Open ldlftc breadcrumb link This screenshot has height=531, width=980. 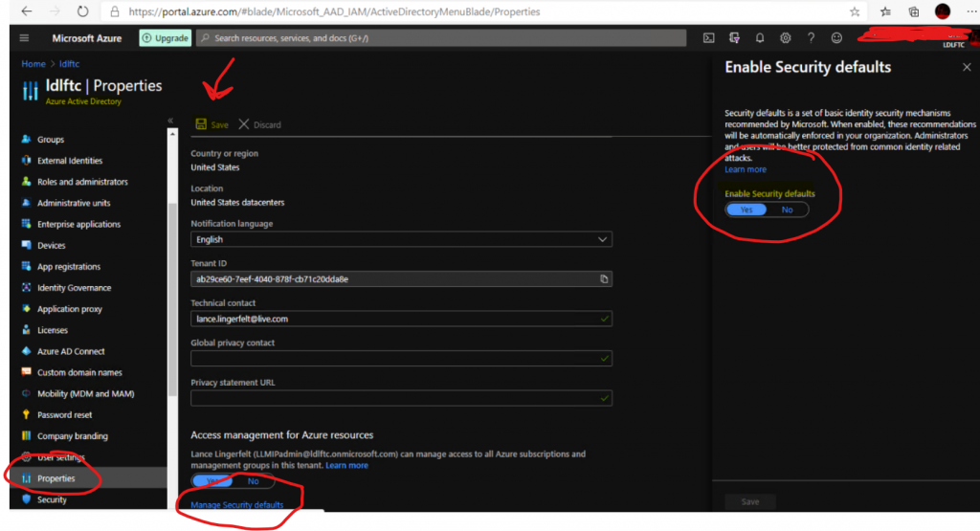coord(69,64)
